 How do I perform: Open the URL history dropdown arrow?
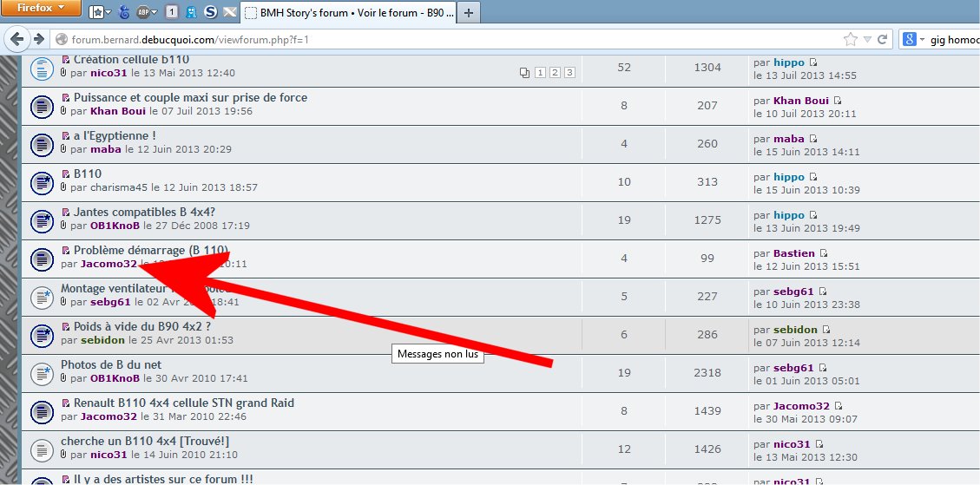point(866,40)
